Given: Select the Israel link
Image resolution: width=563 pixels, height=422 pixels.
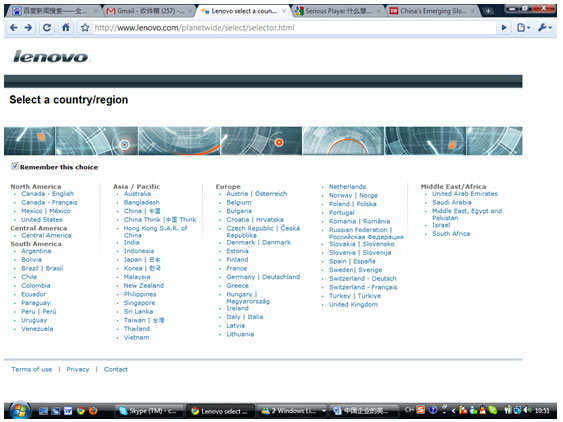Looking at the screenshot, I should point(441,225).
